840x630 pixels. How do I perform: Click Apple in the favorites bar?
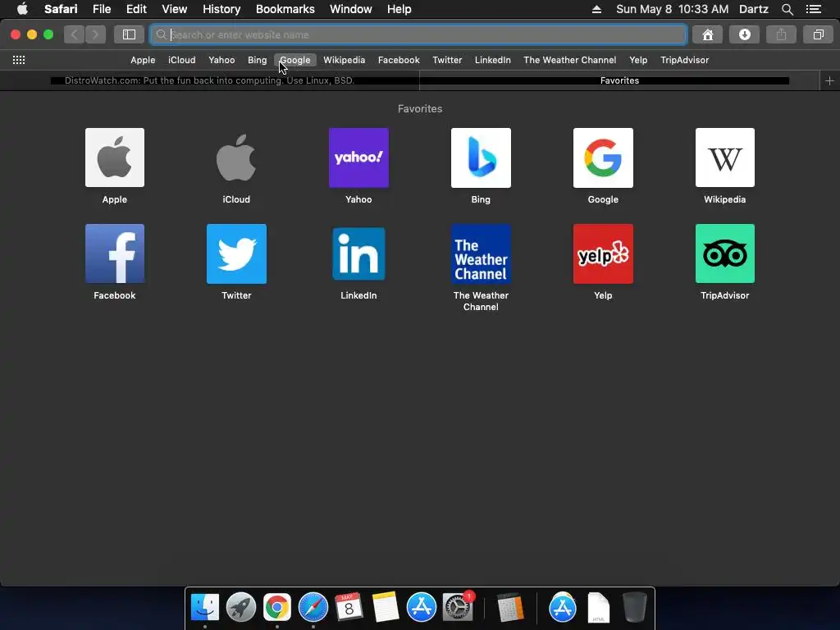pyautogui.click(x=143, y=60)
